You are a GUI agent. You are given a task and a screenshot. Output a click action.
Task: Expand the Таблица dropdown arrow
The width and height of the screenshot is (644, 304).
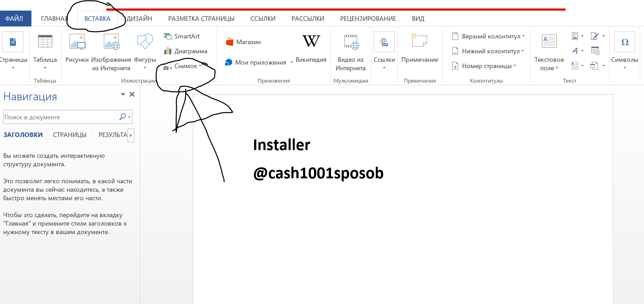tap(45, 68)
